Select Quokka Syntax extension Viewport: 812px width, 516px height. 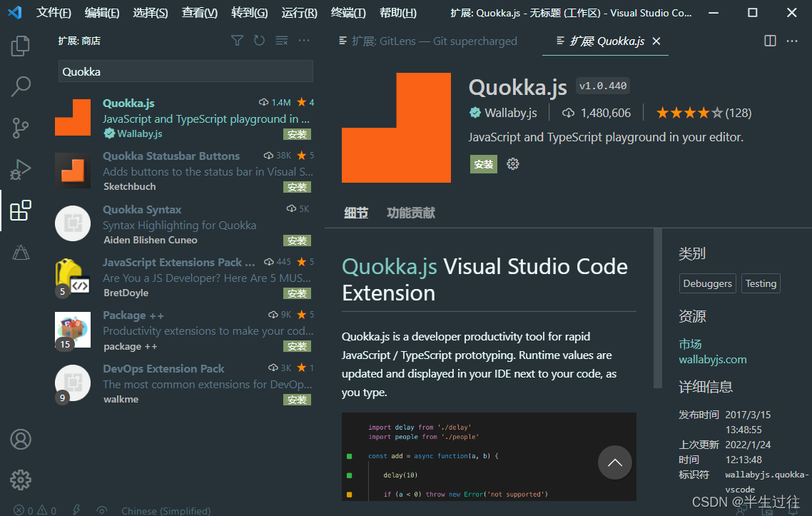pyautogui.click(x=184, y=224)
